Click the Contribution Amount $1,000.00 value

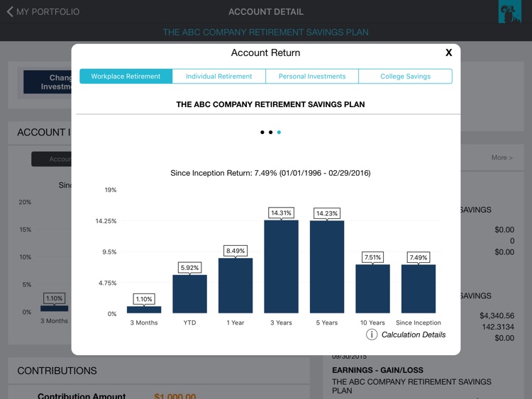(x=174, y=395)
